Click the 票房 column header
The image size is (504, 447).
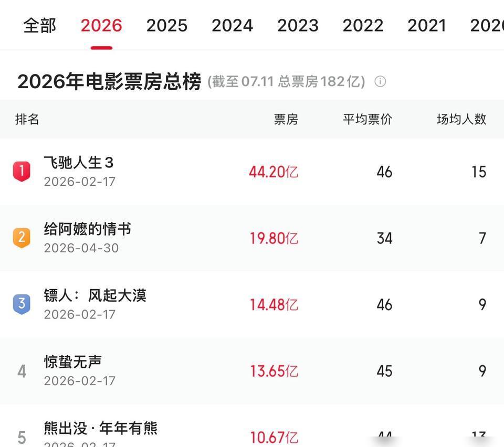(x=286, y=119)
